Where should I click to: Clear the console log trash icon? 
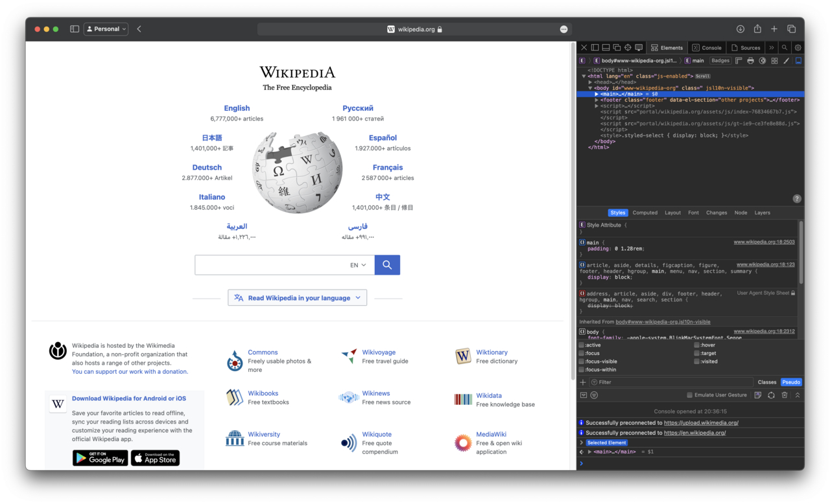coord(785,395)
